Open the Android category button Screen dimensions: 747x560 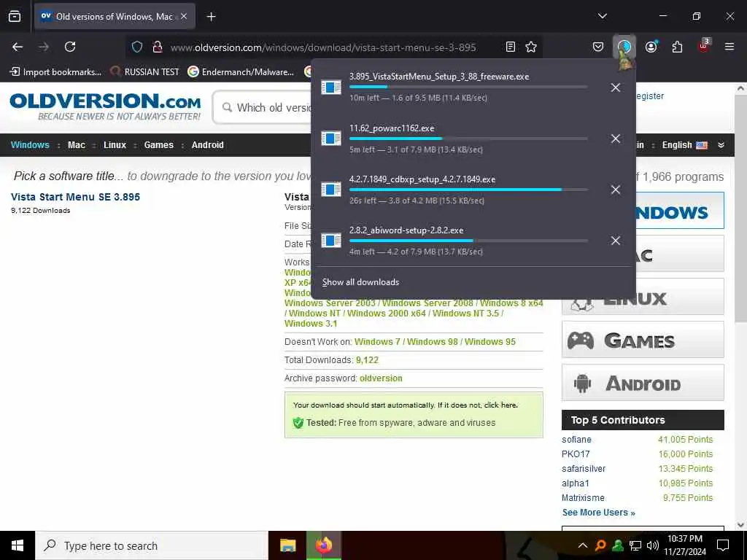coord(643,383)
